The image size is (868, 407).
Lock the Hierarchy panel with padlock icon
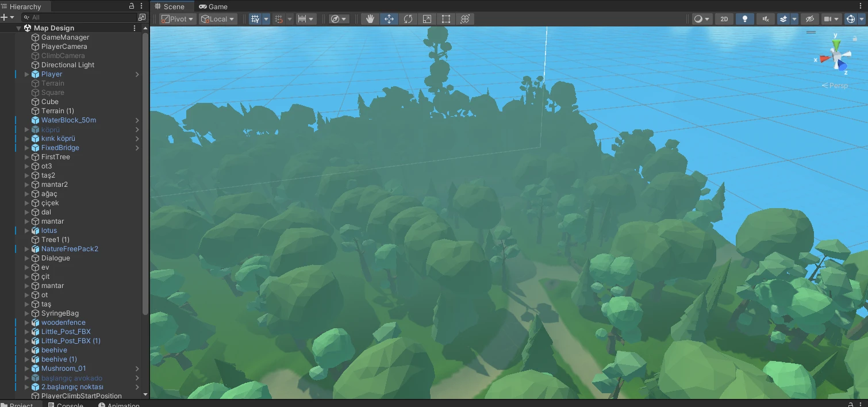pos(132,6)
